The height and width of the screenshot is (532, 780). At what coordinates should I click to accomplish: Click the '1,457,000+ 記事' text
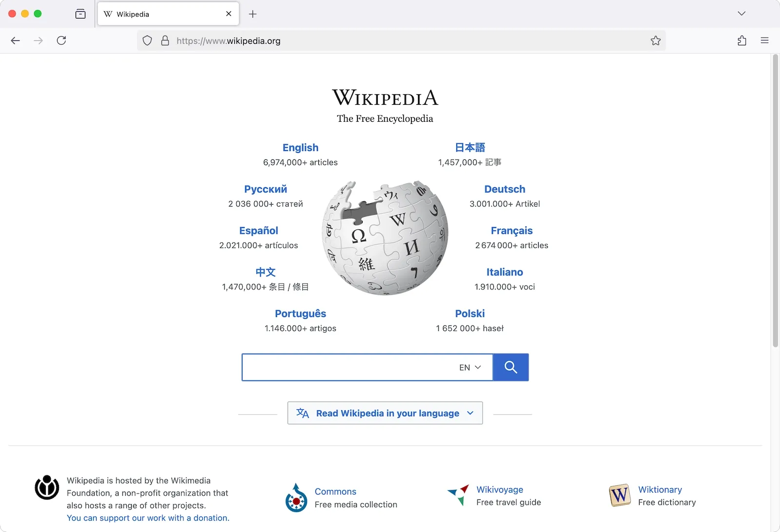tap(470, 162)
